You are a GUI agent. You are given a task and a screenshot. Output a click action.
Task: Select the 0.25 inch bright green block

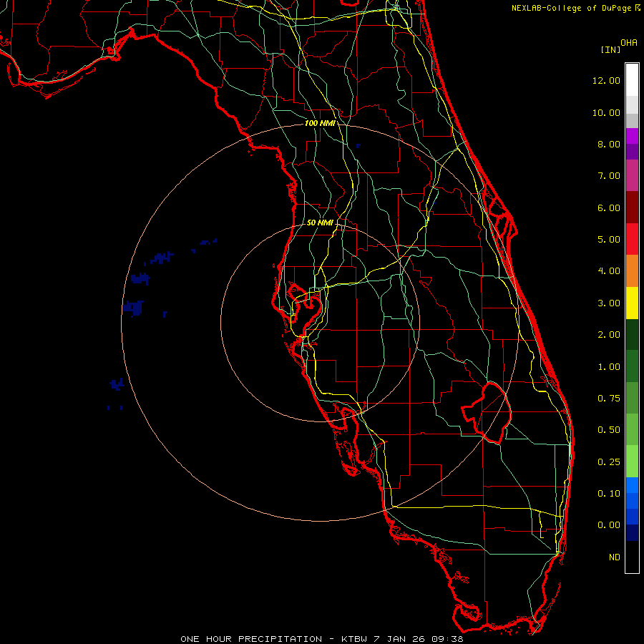(632, 462)
